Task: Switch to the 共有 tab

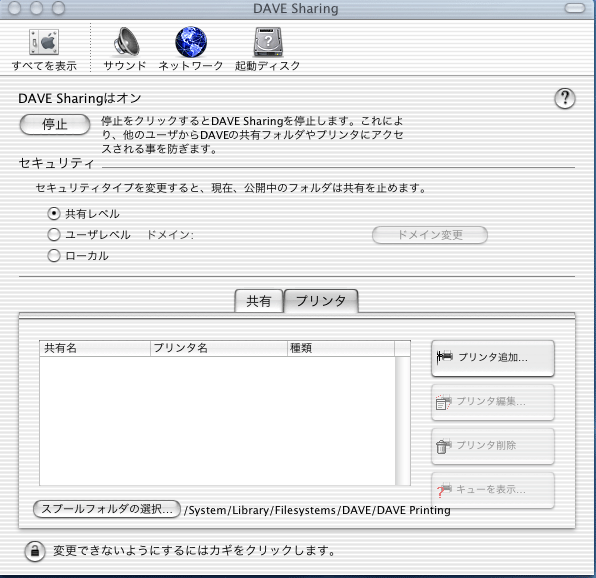Action: point(259,301)
